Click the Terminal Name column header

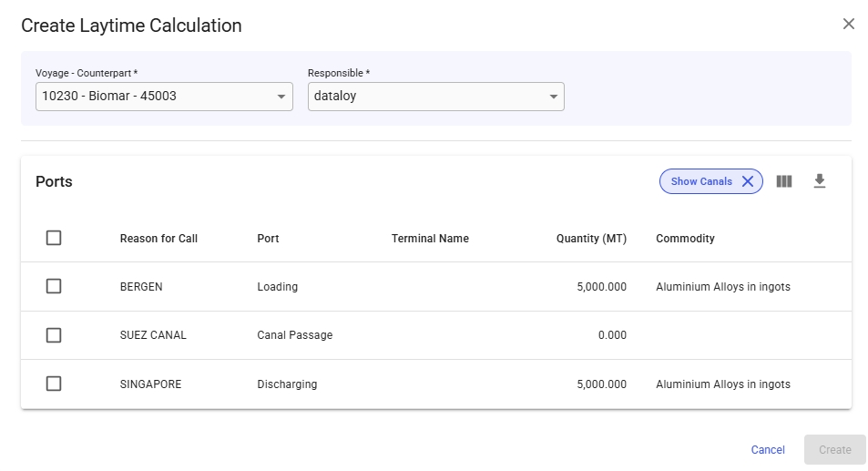point(430,239)
